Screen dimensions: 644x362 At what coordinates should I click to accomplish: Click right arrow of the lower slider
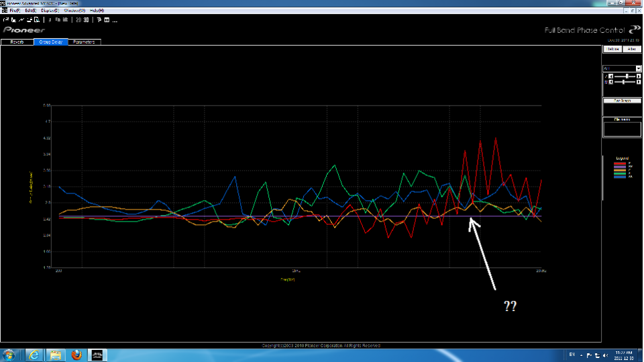coord(638,82)
